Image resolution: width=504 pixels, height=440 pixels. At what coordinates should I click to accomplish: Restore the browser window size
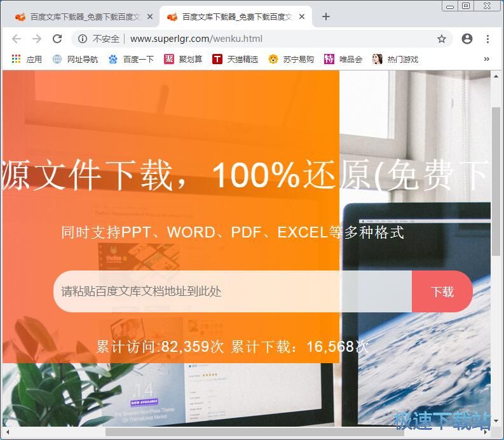[466, 6]
